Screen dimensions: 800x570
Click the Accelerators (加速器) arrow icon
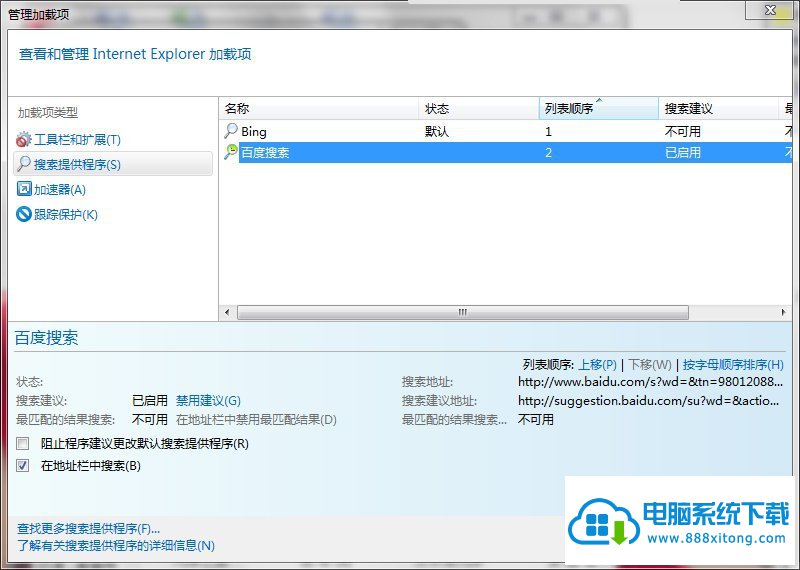(23, 189)
